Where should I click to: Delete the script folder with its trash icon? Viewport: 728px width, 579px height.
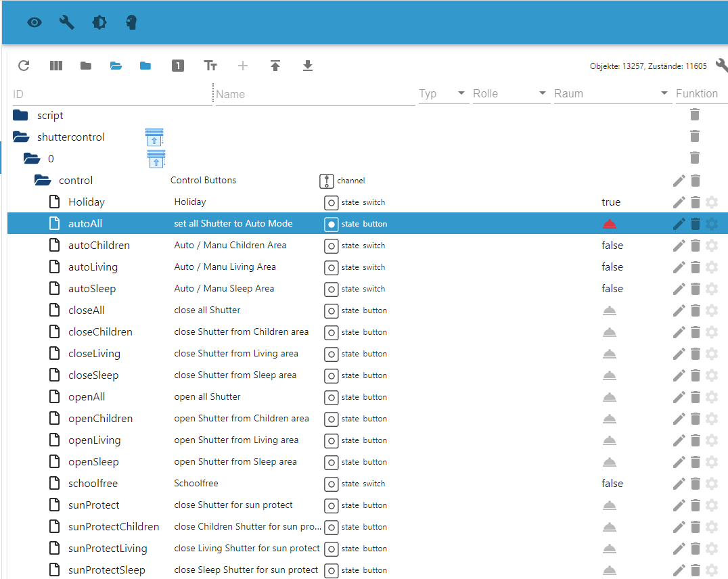click(x=695, y=115)
